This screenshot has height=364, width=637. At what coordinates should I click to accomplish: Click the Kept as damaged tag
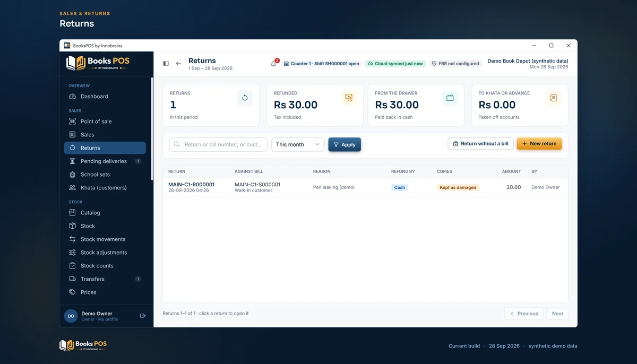[x=458, y=187]
